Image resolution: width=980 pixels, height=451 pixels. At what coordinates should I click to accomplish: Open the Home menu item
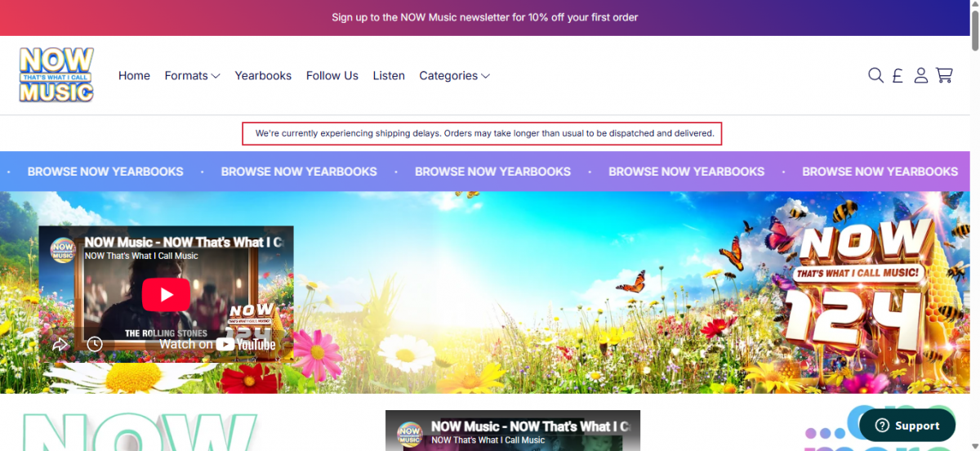pos(134,75)
